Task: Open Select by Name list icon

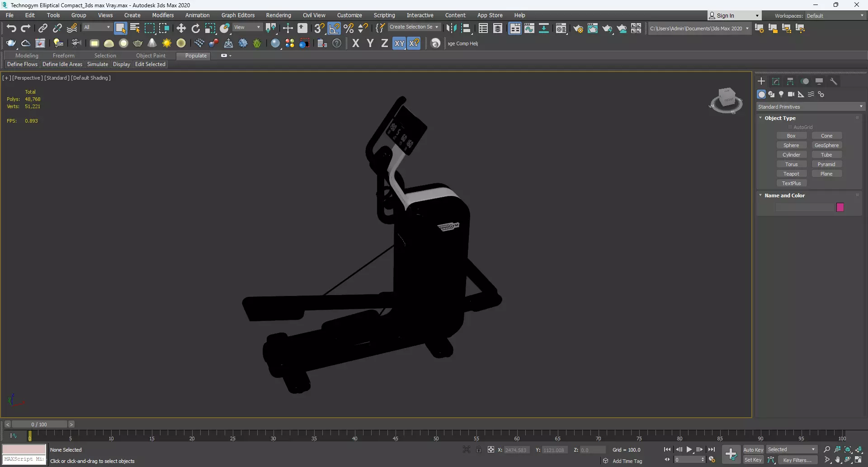Action: [135, 29]
